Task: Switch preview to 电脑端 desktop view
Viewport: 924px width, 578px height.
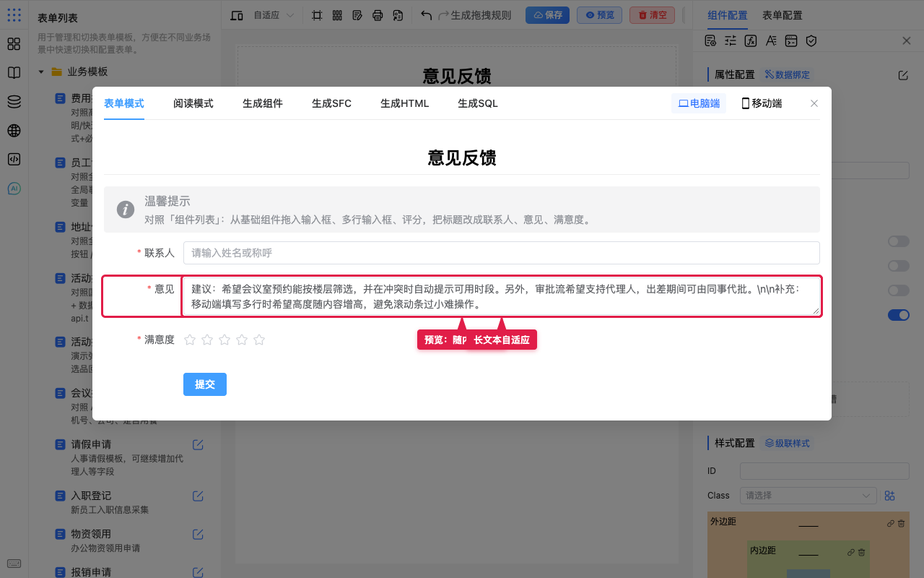Action: coord(699,103)
